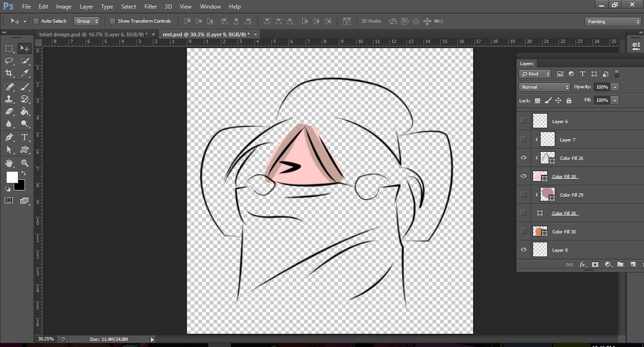This screenshot has width=644, height=347.
Task: Add a layer mask
Action: 595,264
